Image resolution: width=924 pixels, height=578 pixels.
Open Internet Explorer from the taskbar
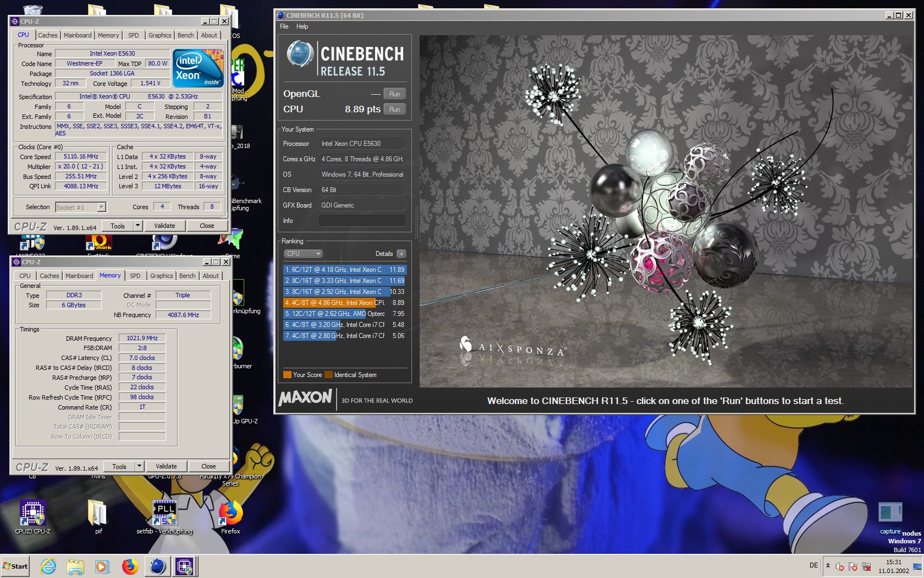pos(48,566)
